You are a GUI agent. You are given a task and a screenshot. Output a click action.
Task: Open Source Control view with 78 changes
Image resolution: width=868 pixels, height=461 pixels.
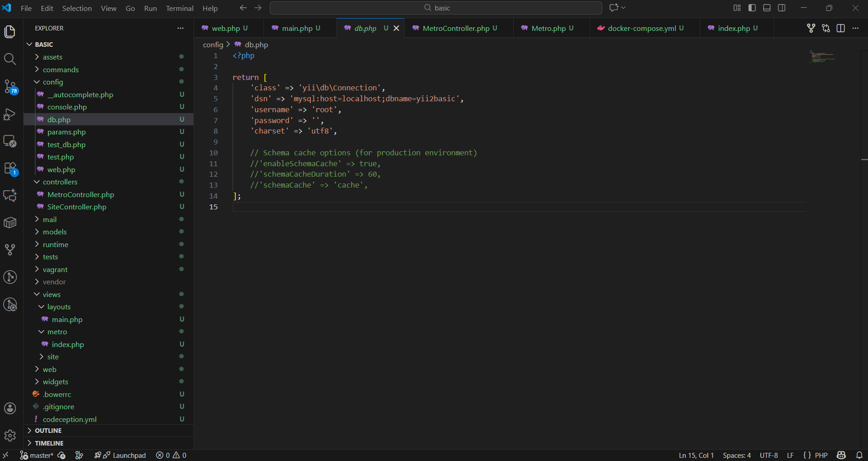[x=10, y=86]
